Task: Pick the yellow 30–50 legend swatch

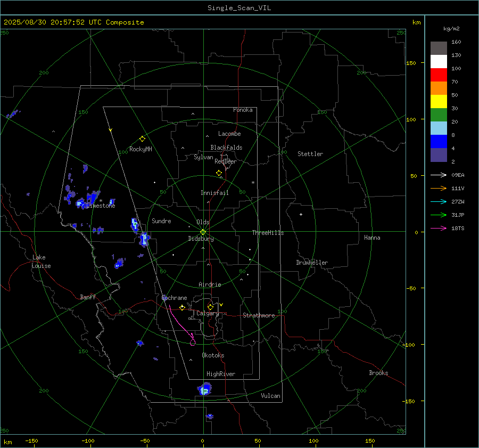Action: tap(439, 102)
